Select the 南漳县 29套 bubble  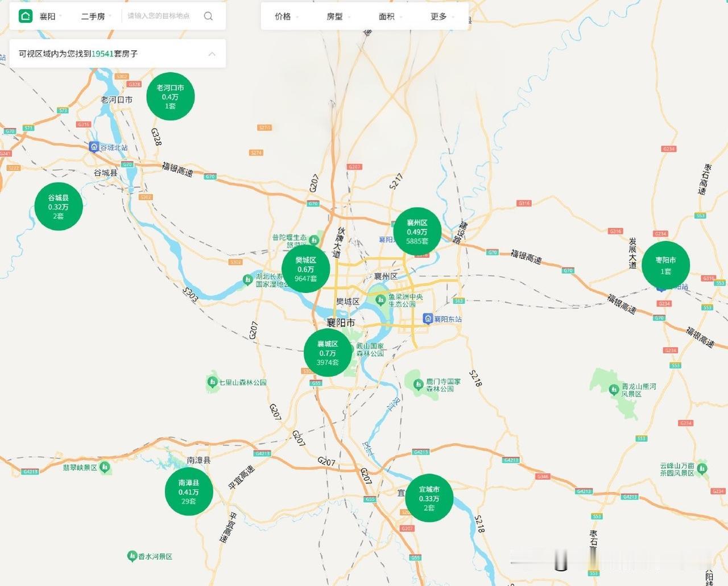[x=189, y=492]
